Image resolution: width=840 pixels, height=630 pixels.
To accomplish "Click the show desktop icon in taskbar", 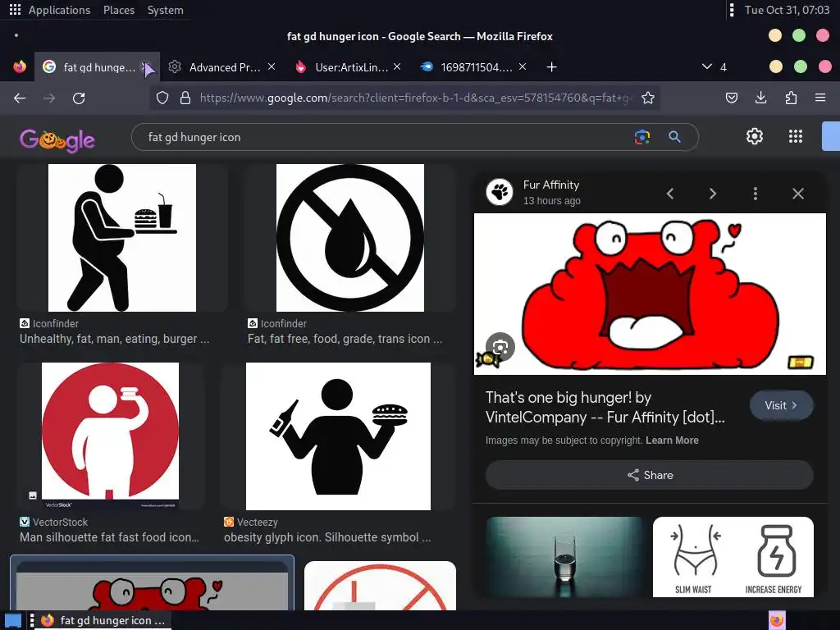I will pos(13,621).
